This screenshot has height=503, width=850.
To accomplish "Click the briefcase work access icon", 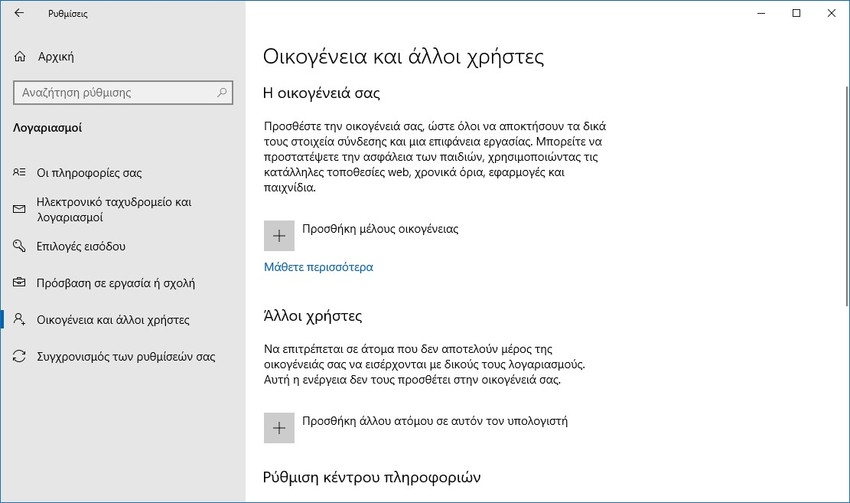I will pos(19,282).
